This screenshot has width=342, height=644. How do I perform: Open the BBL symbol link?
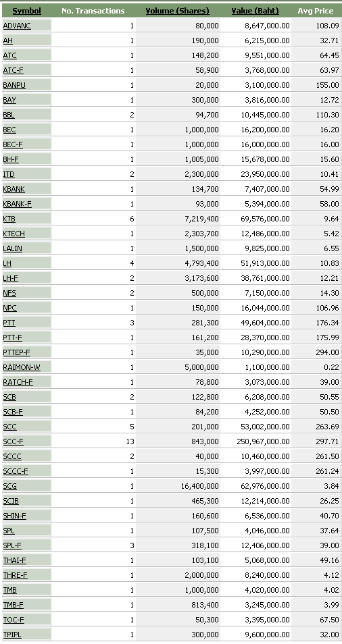9,115
